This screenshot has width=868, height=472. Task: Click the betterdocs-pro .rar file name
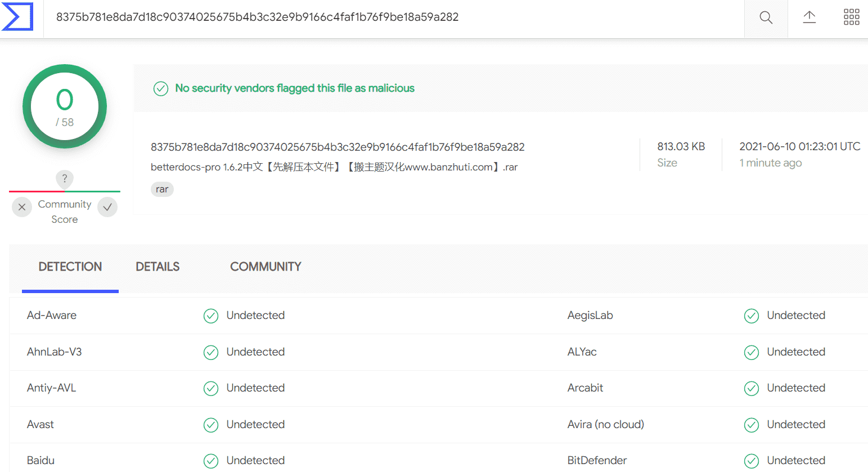pyautogui.click(x=334, y=167)
